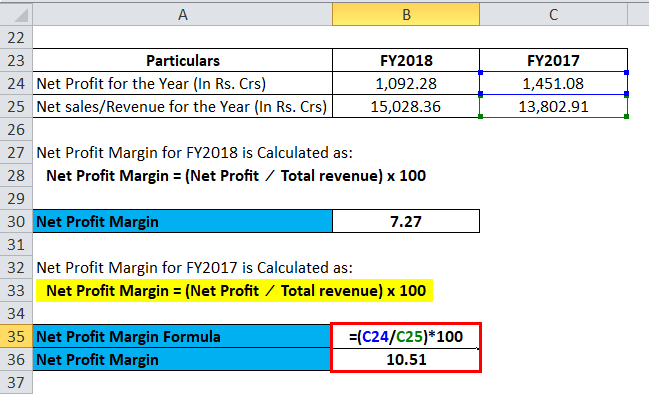Select column A header

pyautogui.click(x=183, y=14)
